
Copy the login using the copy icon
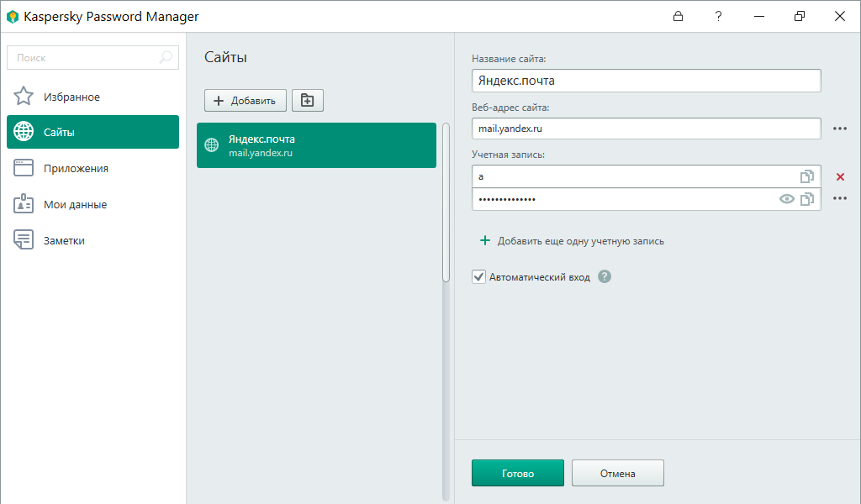point(807,176)
